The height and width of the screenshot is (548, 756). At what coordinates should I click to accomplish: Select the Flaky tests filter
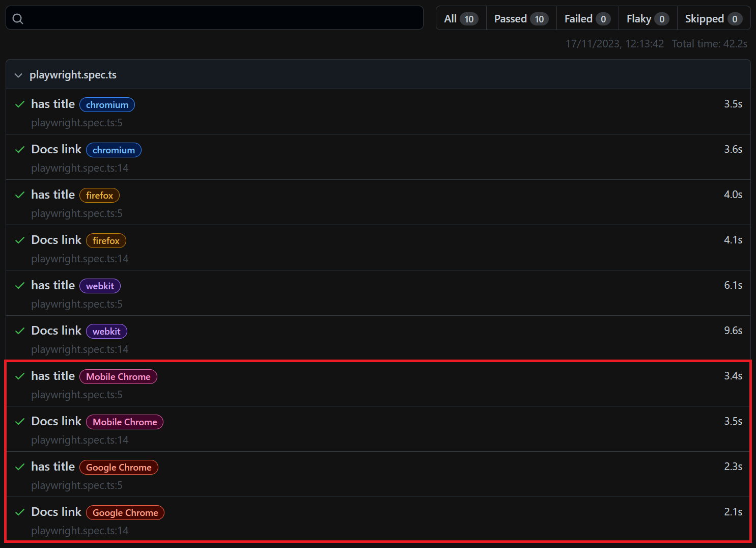[x=647, y=19]
